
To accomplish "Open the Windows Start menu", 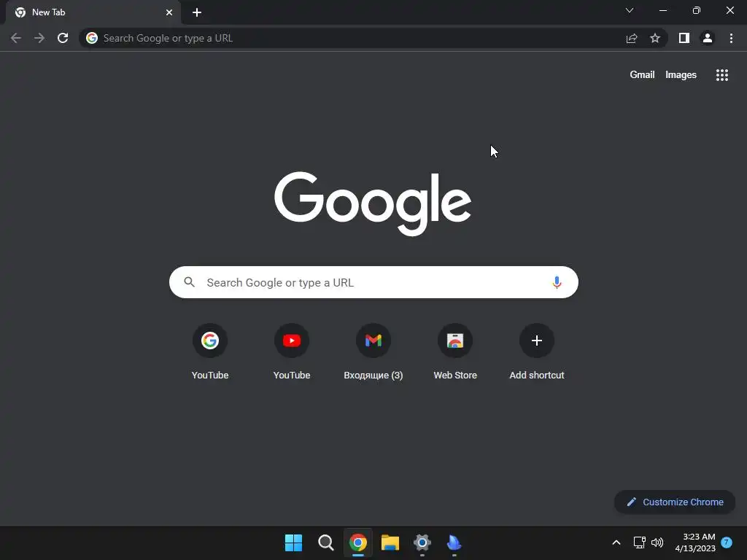I will click(x=293, y=542).
